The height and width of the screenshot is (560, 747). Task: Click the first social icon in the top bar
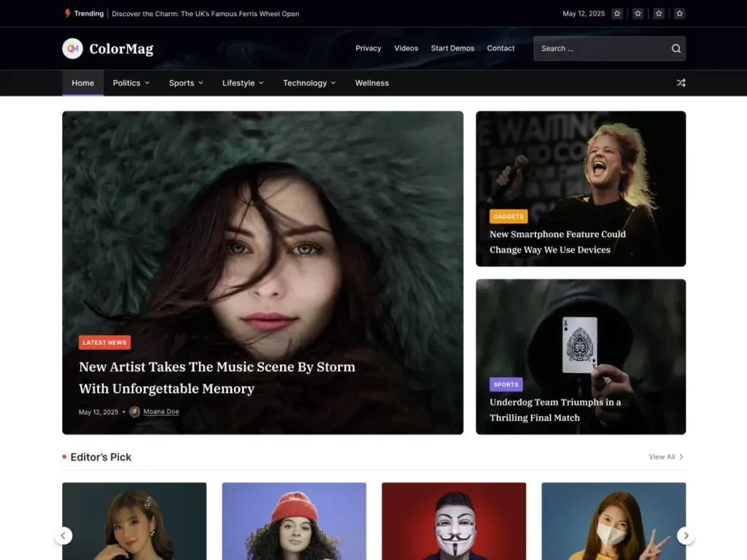coord(616,13)
